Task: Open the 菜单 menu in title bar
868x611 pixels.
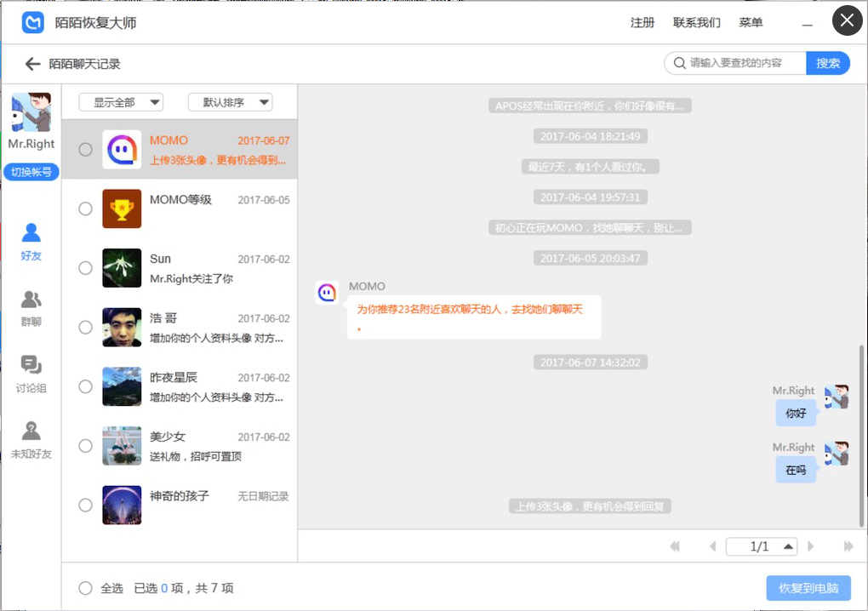Action: click(751, 23)
